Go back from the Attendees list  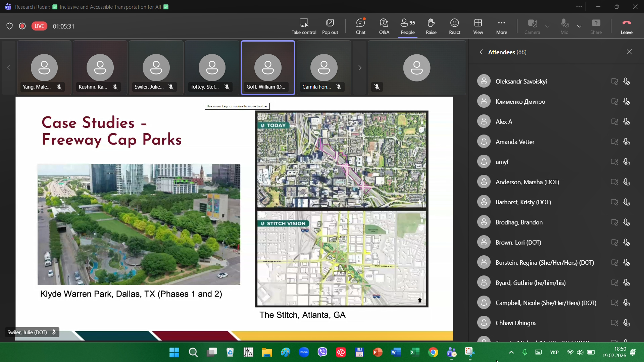tap(481, 52)
